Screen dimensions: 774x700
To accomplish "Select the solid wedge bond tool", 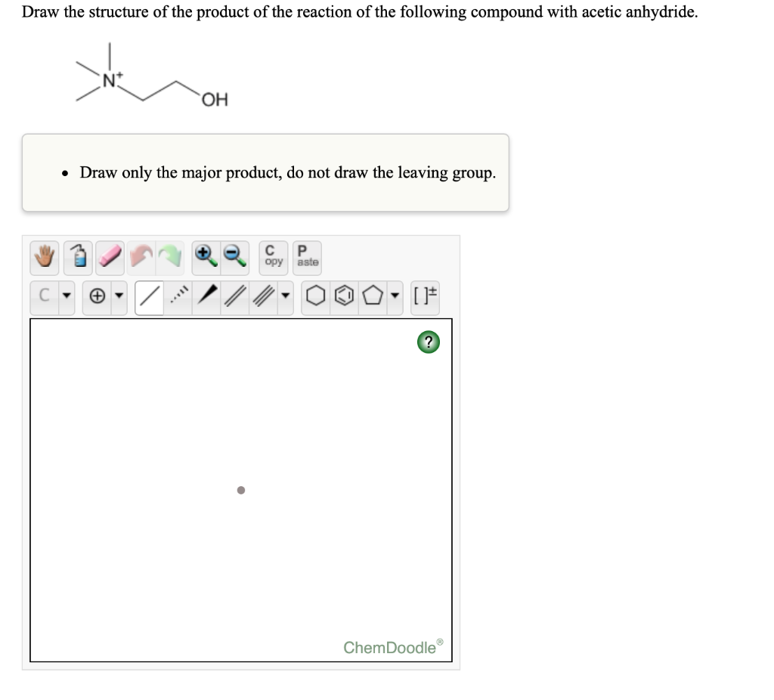I will [x=206, y=296].
